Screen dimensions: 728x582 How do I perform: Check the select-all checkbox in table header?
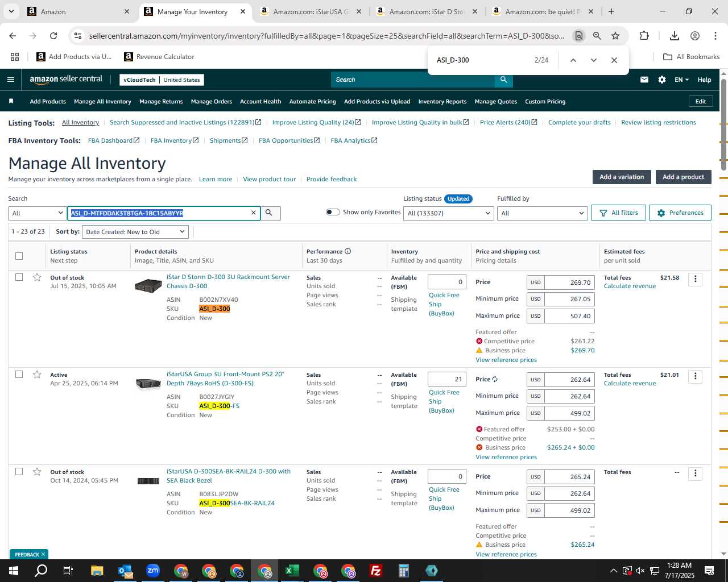click(x=19, y=256)
